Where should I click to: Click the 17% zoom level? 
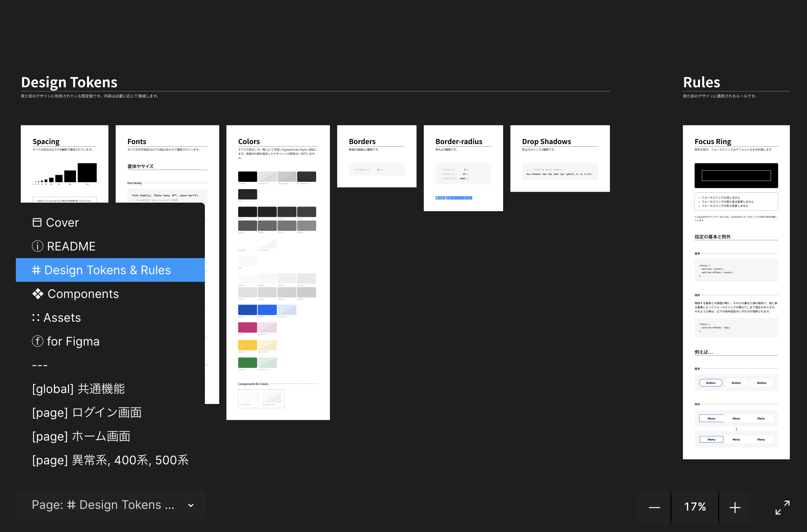click(x=695, y=507)
